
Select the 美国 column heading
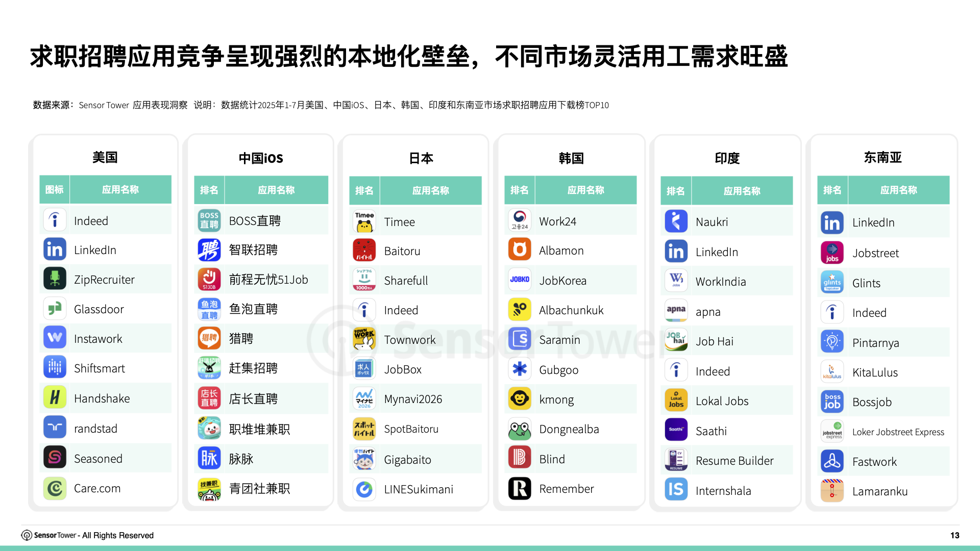[x=105, y=157]
